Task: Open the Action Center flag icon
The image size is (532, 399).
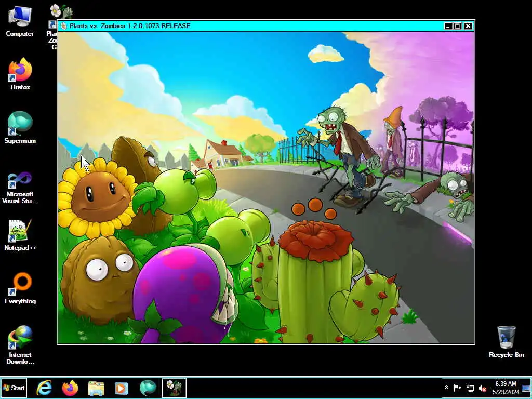Action: tap(457, 388)
